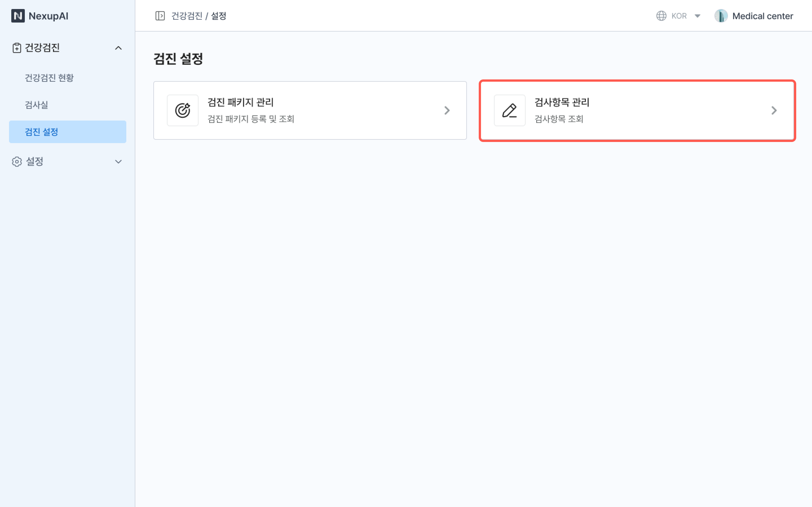
Task: Click the Medical center account name
Action: pyautogui.click(x=762, y=16)
